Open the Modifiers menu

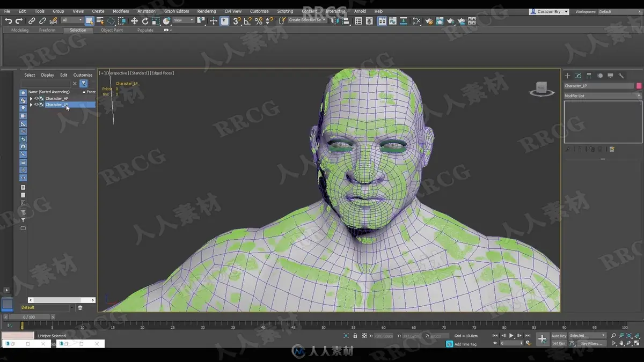coord(121,11)
